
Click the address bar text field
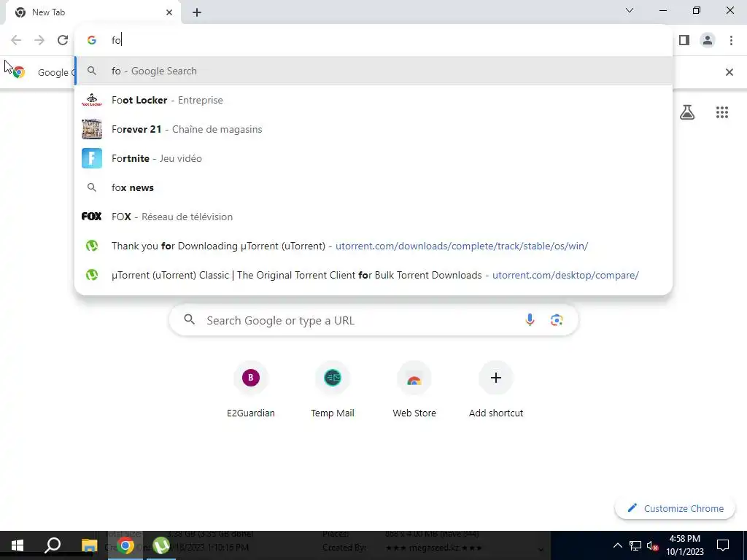373,40
